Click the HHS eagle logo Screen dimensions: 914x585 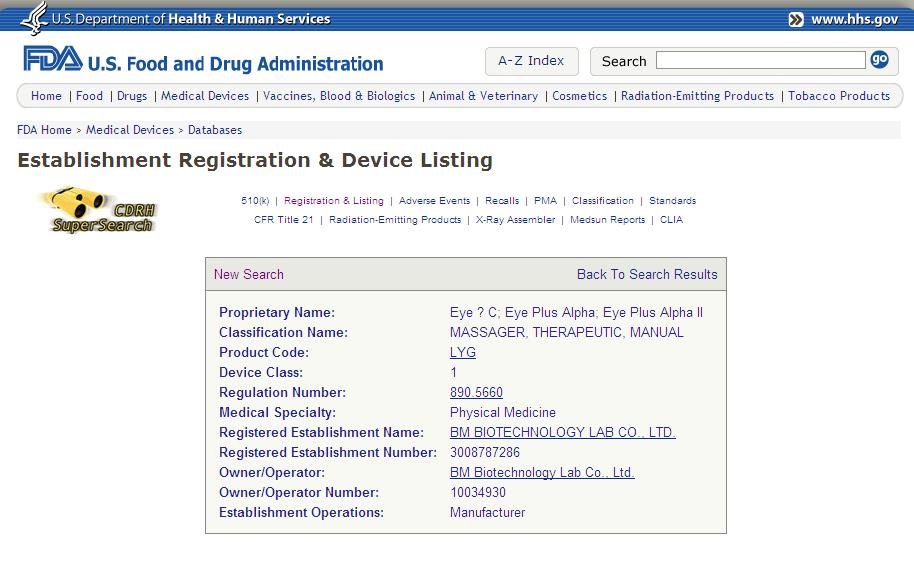(34, 17)
